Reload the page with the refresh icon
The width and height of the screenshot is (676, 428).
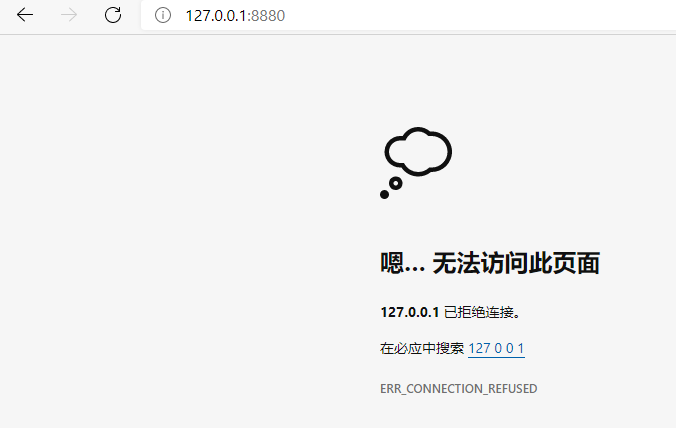click(113, 15)
